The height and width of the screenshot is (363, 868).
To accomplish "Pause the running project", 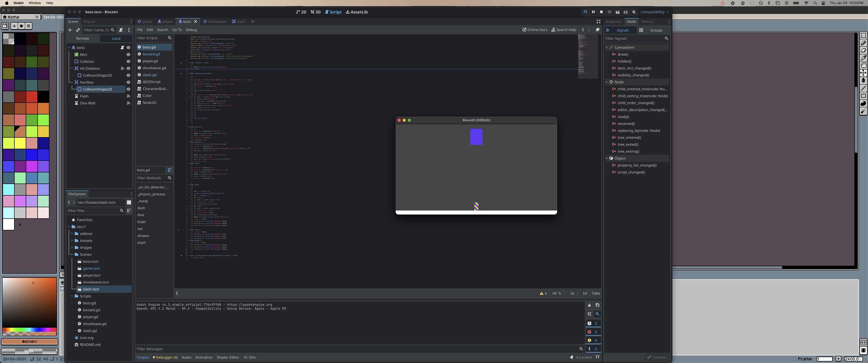I will coord(593,12).
